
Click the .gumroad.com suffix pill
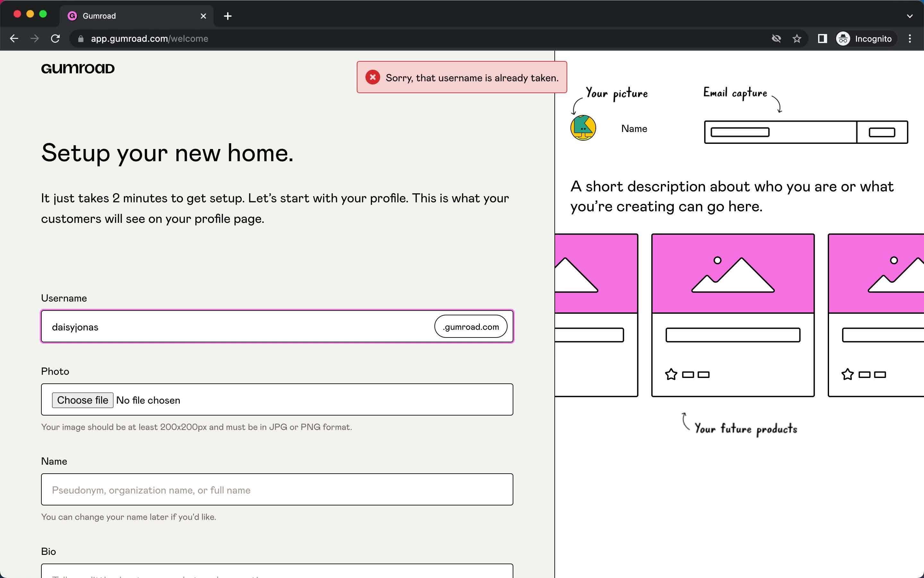(x=471, y=327)
